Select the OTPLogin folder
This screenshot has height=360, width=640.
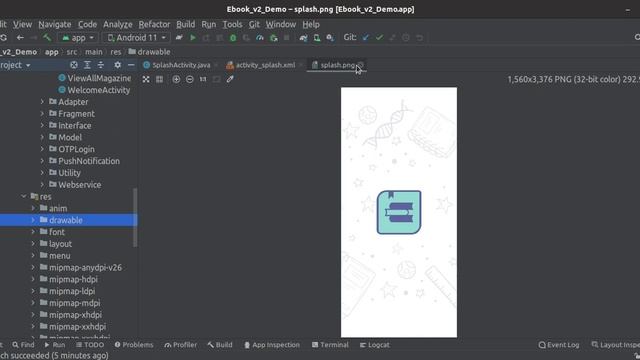click(x=72, y=149)
